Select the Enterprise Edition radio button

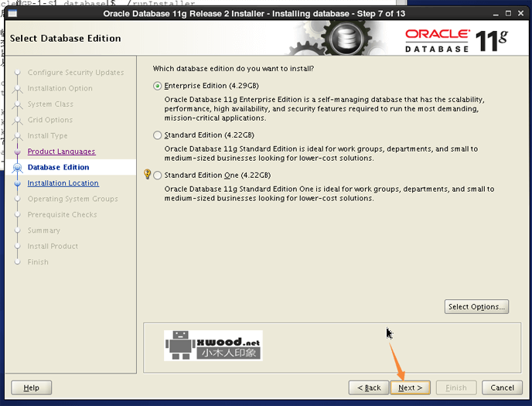(158, 86)
